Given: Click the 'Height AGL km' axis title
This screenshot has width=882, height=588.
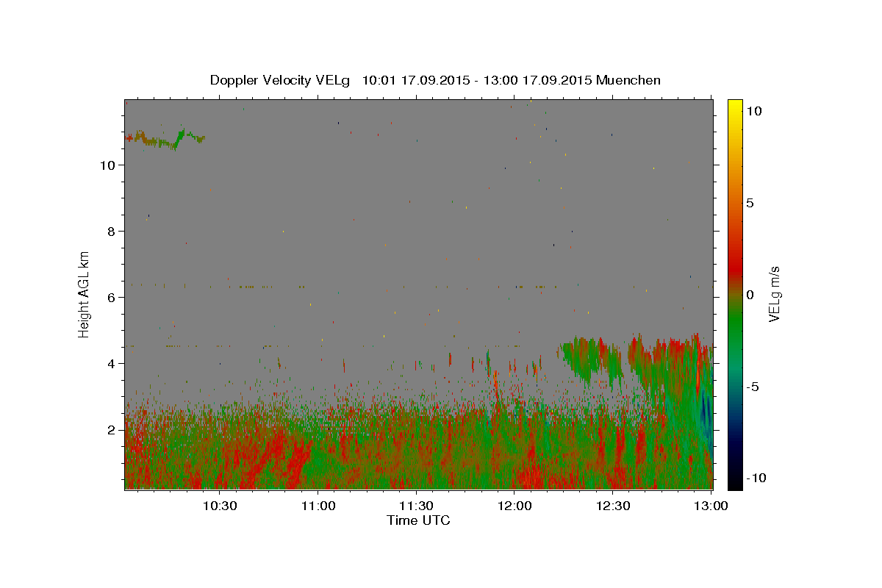Looking at the screenshot, I should point(84,294).
